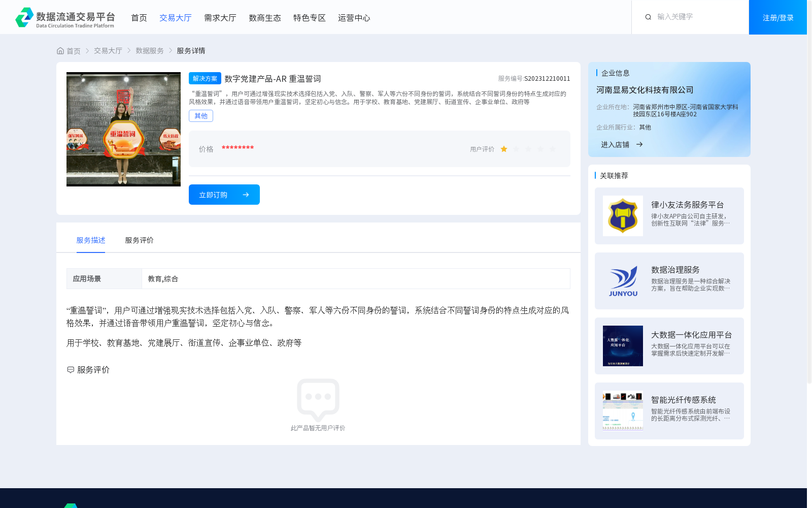Click the 教育,综合 table cell
812x508 pixels.
(356, 279)
